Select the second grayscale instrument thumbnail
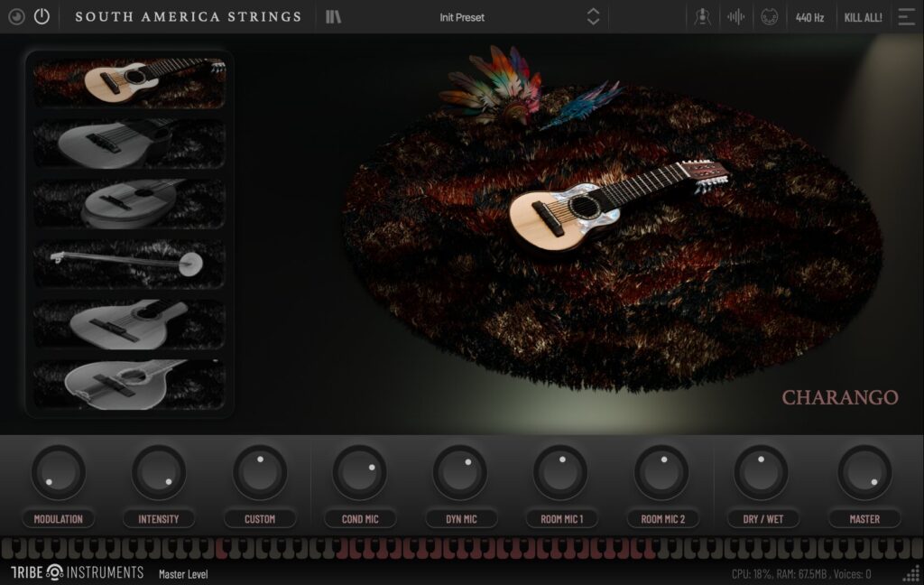 (129, 144)
